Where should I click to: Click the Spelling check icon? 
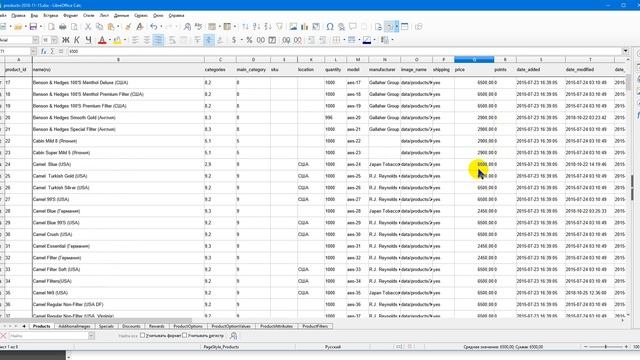coord(199,27)
